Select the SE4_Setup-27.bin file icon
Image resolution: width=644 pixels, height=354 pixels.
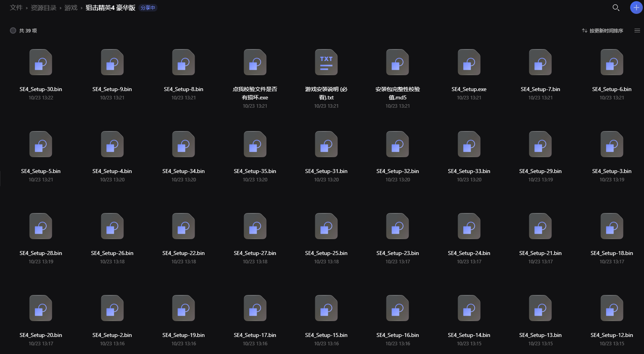click(x=255, y=226)
